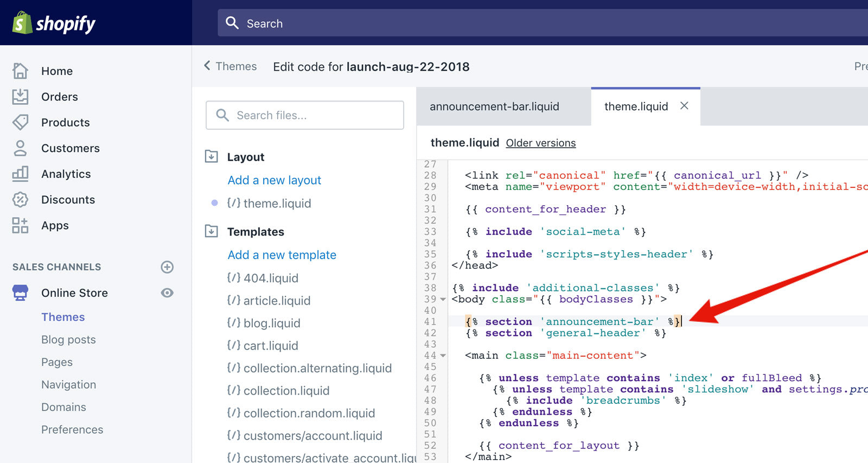Select Themes under Online Store
The height and width of the screenshot is (463, 868).
pyautogui.click(x=63, y=317)
